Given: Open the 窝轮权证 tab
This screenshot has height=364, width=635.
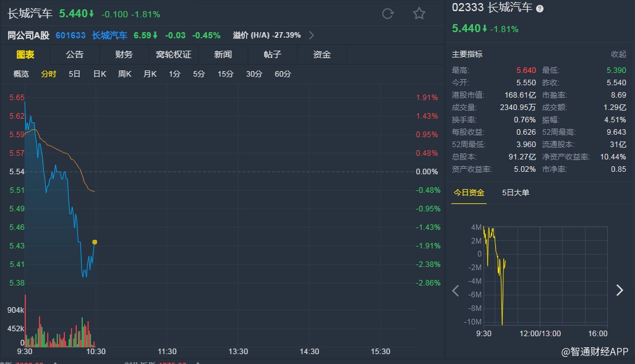Looking at the screenshot, I should 174,54.
